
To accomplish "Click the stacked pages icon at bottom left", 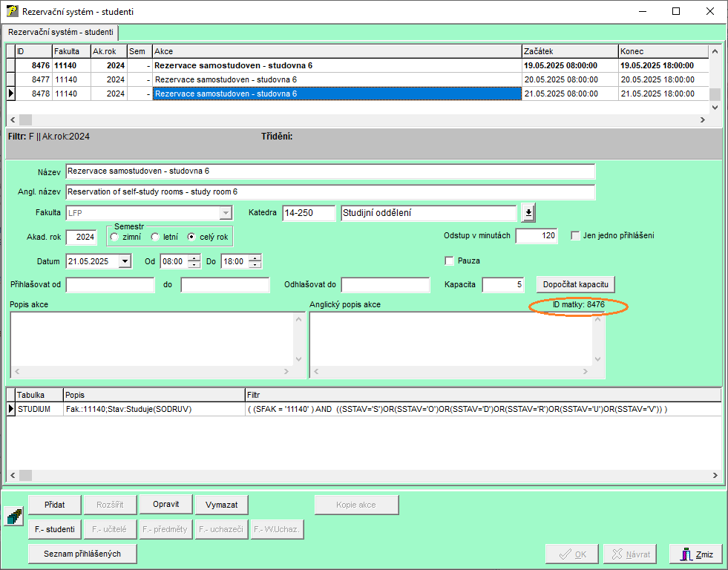I will point(13,517).
